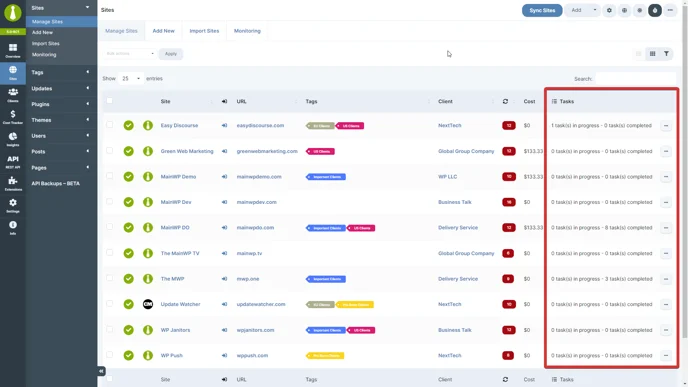
Task: Open the Extensions puzzle icon
Action: click(13, 183)
